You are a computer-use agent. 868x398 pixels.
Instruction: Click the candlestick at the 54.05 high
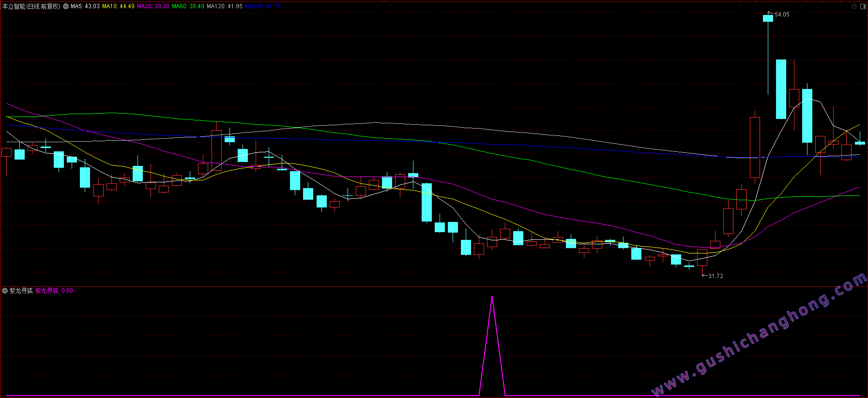[768, 18]
